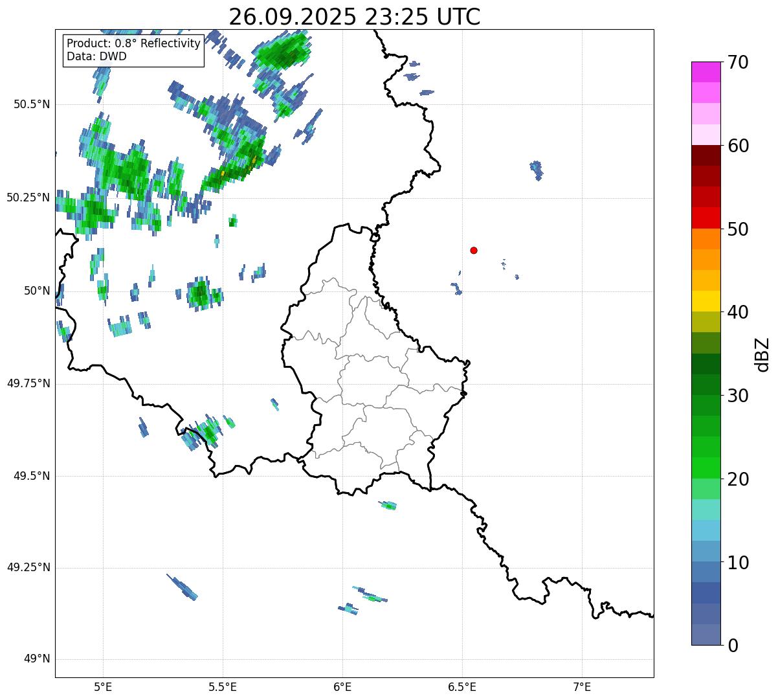
Task: Click the 6°E longitude label
Action: coord(342,686)
